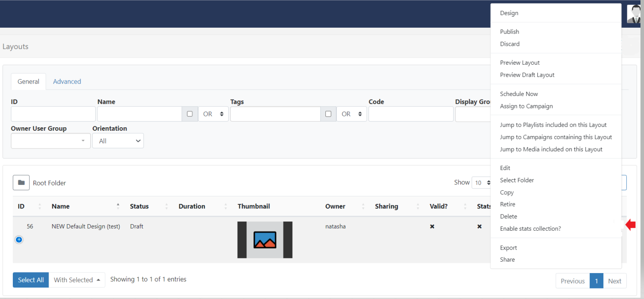Expand row 56 details with plus icon

click(19, 240)
